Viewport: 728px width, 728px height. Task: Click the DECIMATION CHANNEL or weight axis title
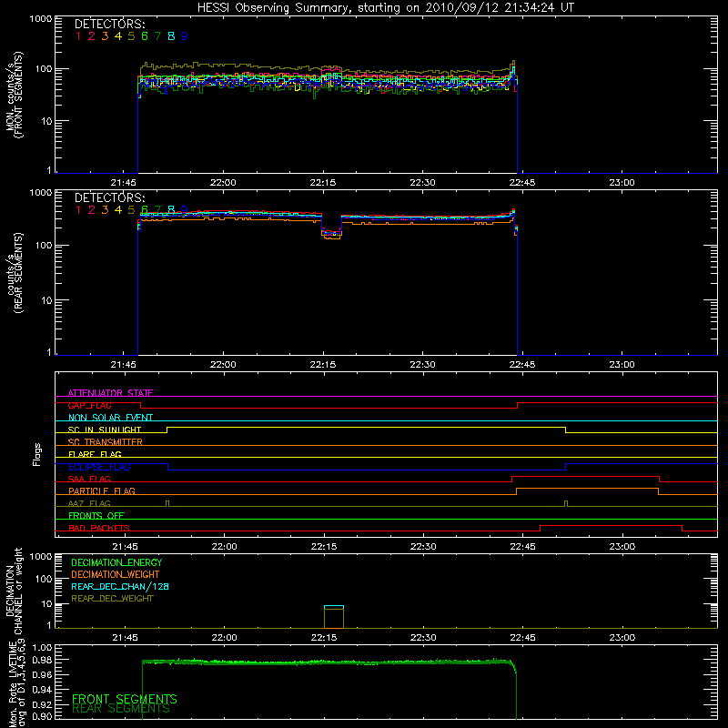tap(14, 591)
